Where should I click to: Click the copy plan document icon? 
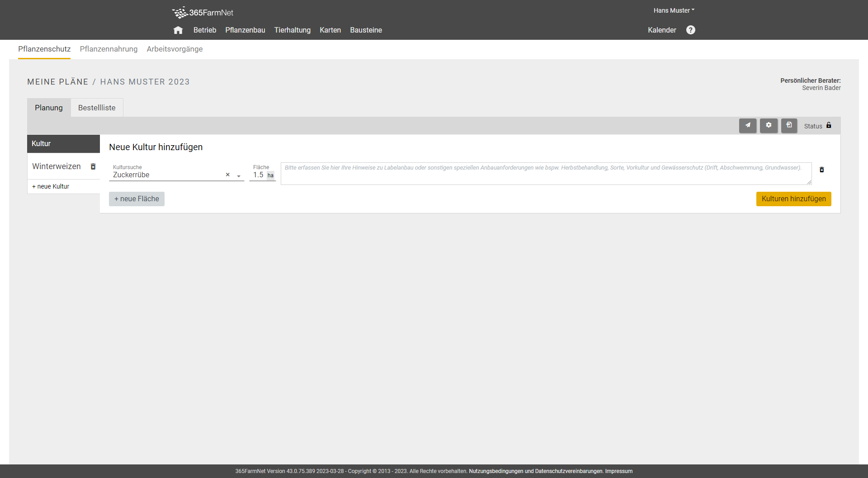pyautogui.click(x=789, y=126)
